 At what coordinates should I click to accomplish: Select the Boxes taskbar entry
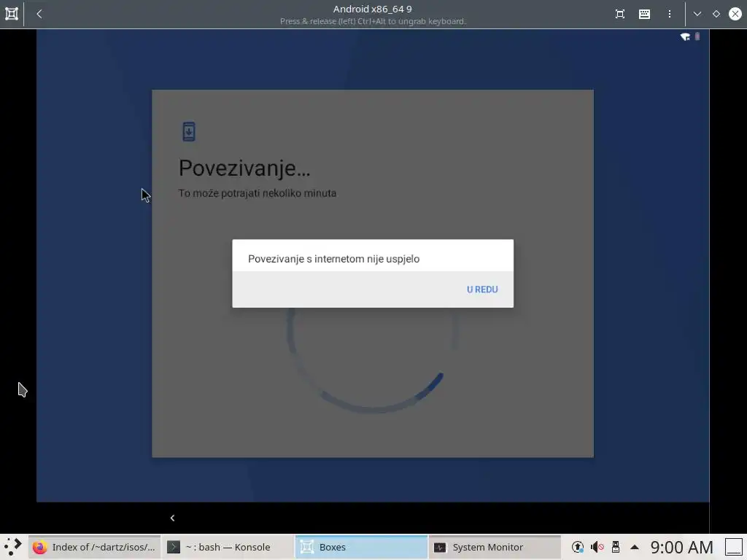(x=361, y=547)
